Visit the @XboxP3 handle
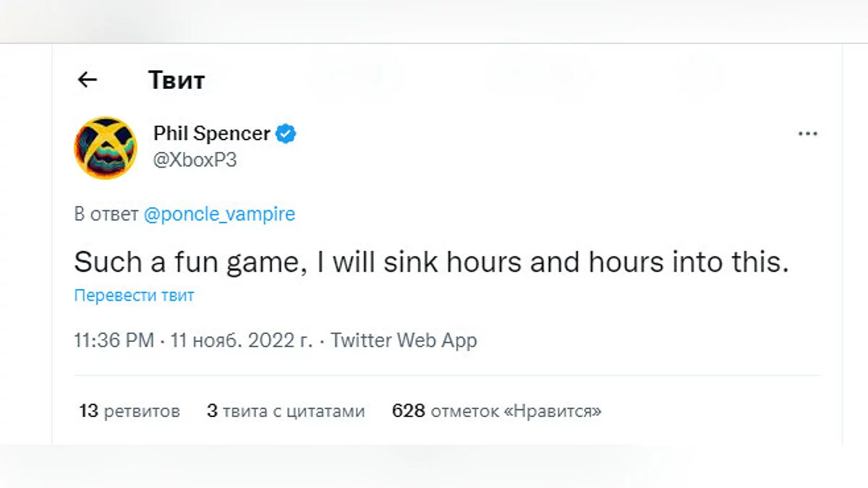Viewport: 868px width, 488px height. pos(195,160)
